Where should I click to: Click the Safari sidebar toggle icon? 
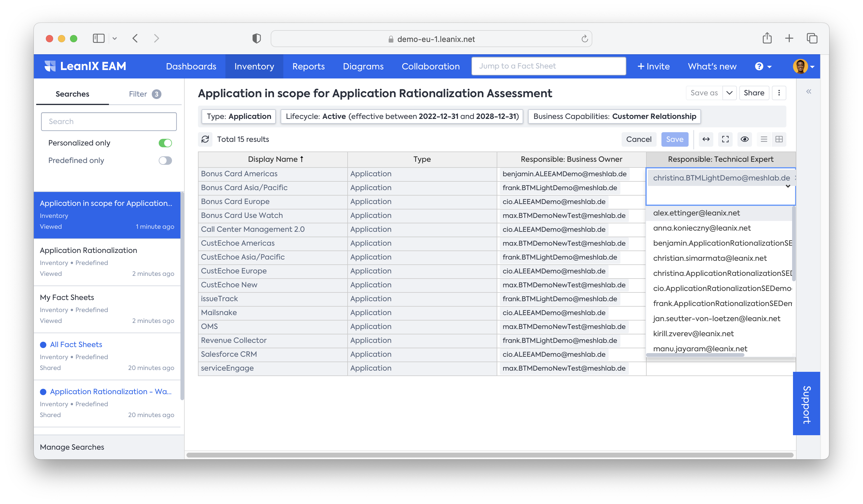click(x=99, y=38)
